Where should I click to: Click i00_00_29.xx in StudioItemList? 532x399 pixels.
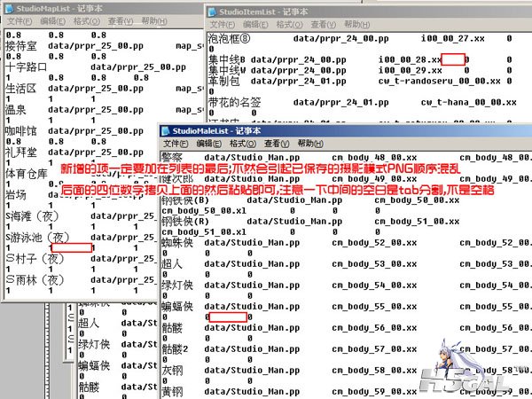(411, 71)
